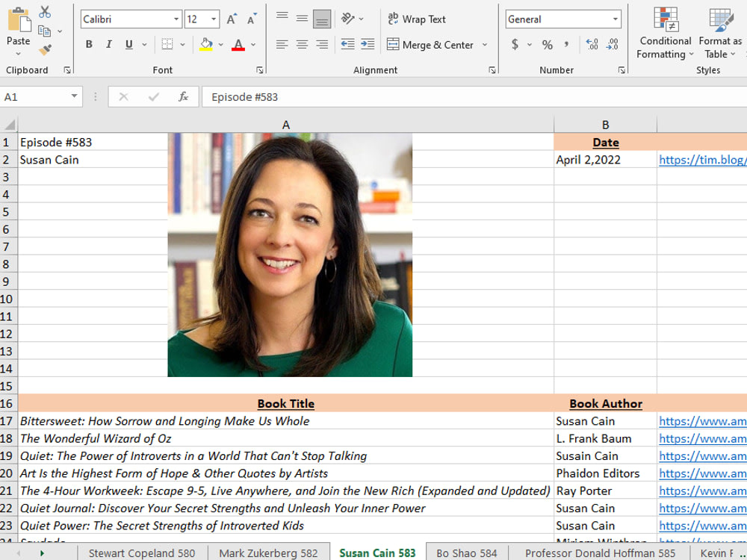Apply yellow fill color to cell
Image resolution: width=747 pixels, height=560 pixels.
tap(206, 45)
